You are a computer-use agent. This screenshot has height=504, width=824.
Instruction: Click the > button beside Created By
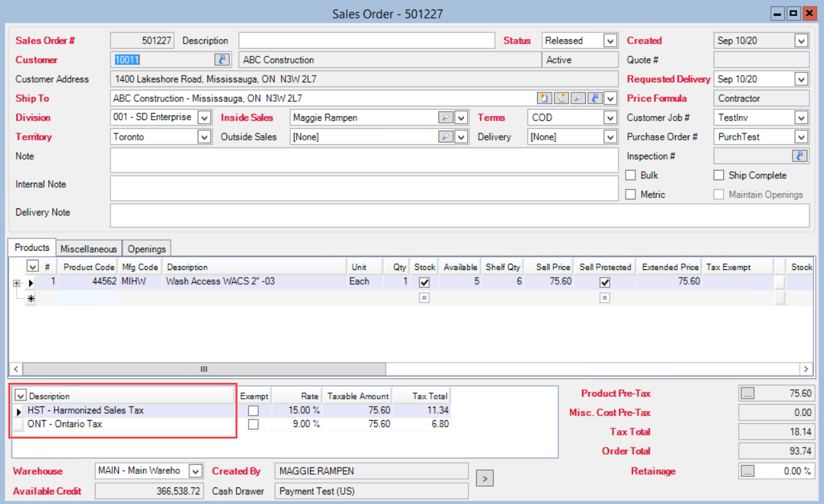pos(486,478)
